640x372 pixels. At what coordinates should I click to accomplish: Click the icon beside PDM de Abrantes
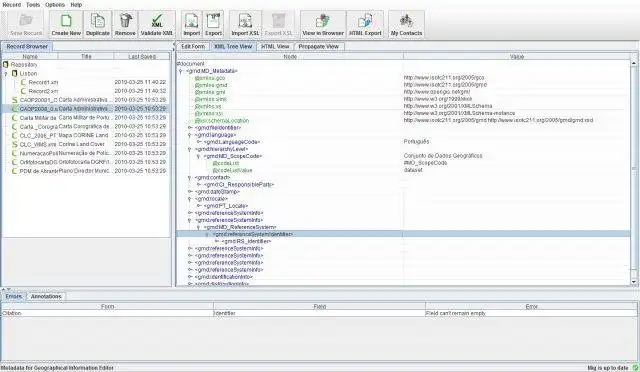coord(15,171)
